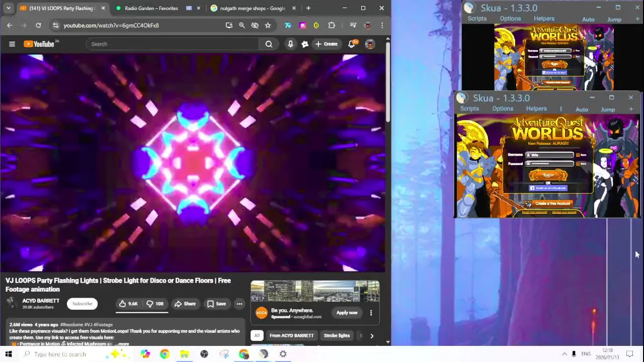
Task: Open the notification center icon in tray
Action: (x=629, y=354)
